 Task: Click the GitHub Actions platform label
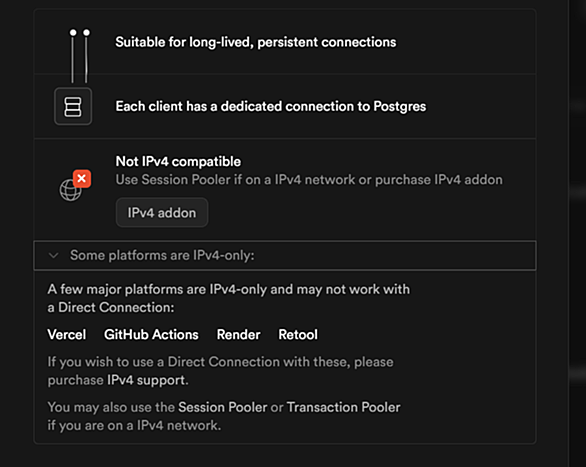pos(151,334)
